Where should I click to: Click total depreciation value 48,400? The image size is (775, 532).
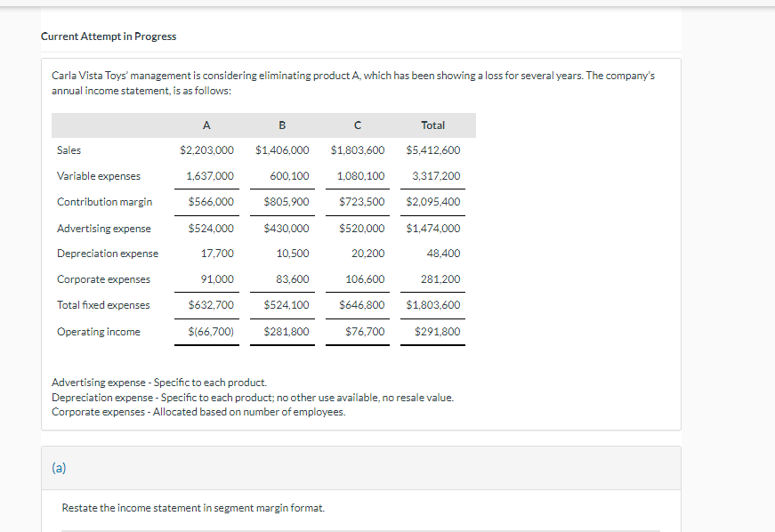tap(443, 254)
